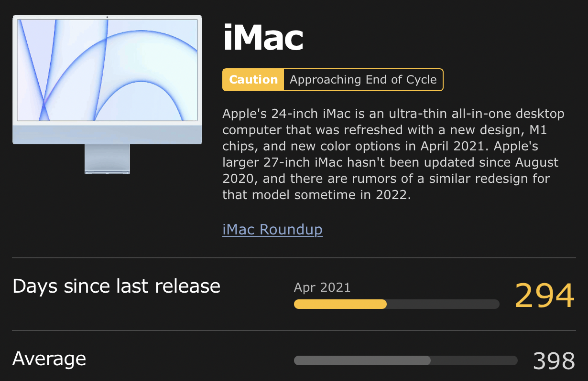Screen dimensions: 588x381
Task: Click the 398 average days number
Action: 554,361
